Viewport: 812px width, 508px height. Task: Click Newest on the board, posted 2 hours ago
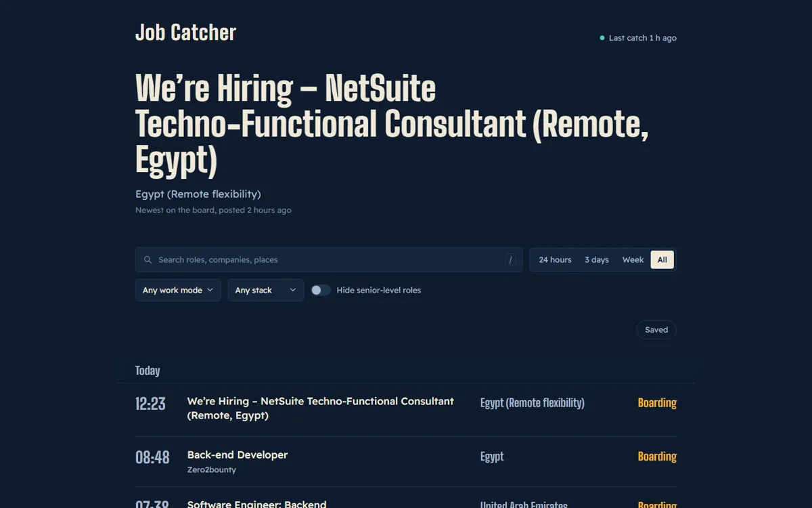click(x=213, y=210)
